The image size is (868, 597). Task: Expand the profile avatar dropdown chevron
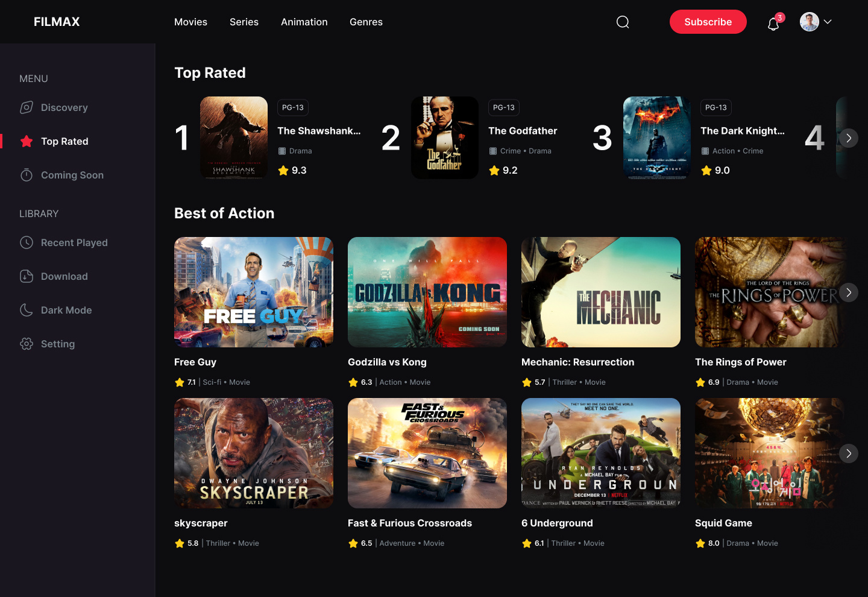(828, 22)
